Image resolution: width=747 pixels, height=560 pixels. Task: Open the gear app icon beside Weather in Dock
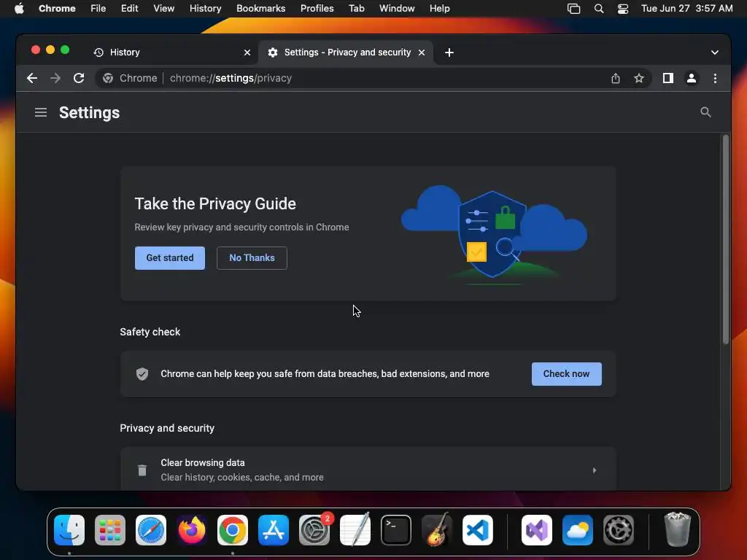click(x=619, y=530)
